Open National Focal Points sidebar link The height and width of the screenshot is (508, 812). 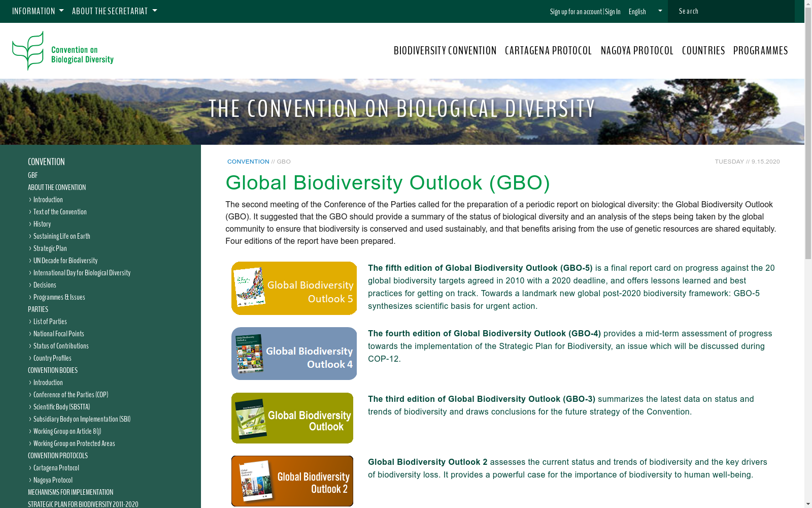point(59,334)
